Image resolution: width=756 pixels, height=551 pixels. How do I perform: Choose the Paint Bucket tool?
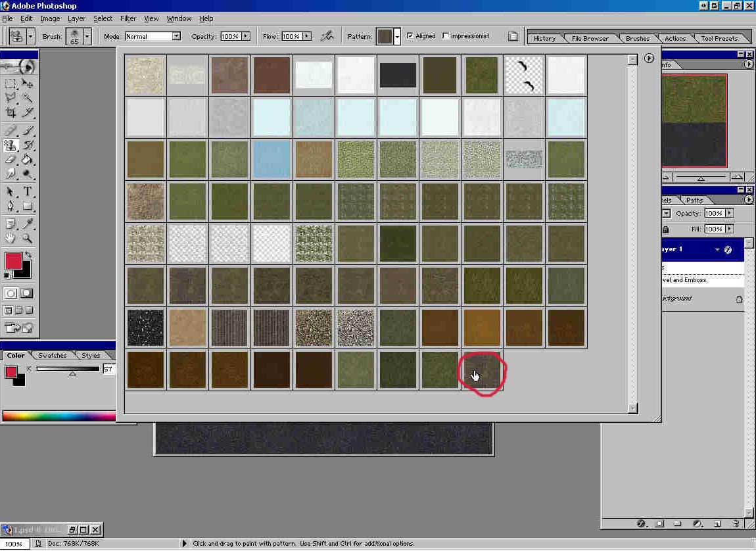click(x=28, y=159)
